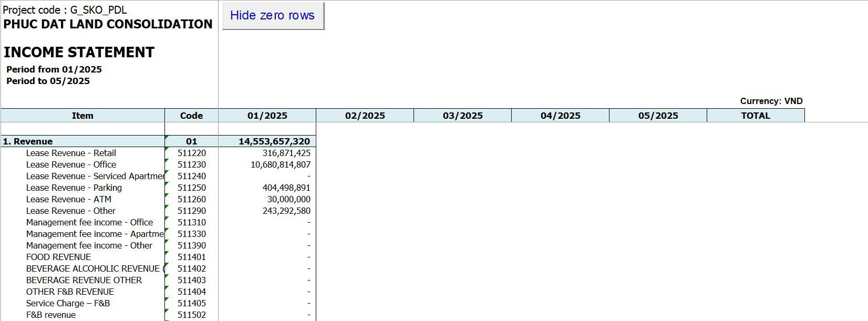The image size is (868, 321).
Task: Select the TOTAL column header
Action: pos(755,116)
